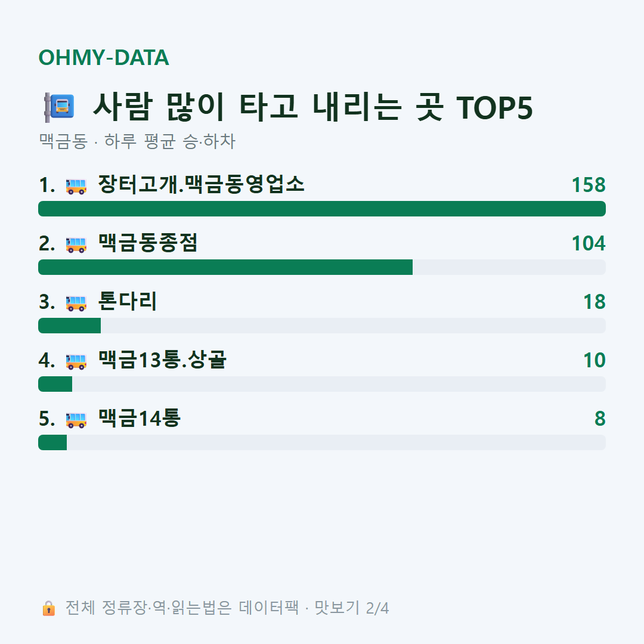
Task: Click the 맥금14통 progress bar
Action: pos(322,442)
